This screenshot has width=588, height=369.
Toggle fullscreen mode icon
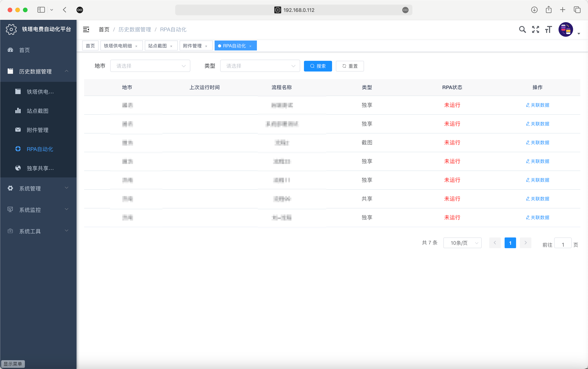click(535, 29)
